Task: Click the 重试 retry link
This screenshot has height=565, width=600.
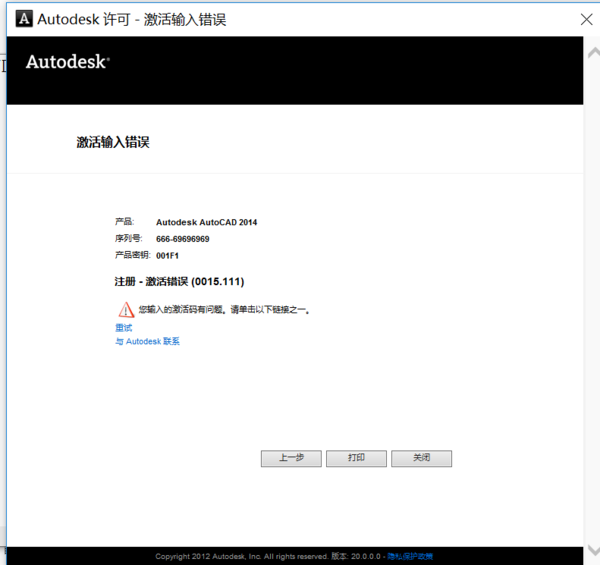Action: click(x=124, y=328)
